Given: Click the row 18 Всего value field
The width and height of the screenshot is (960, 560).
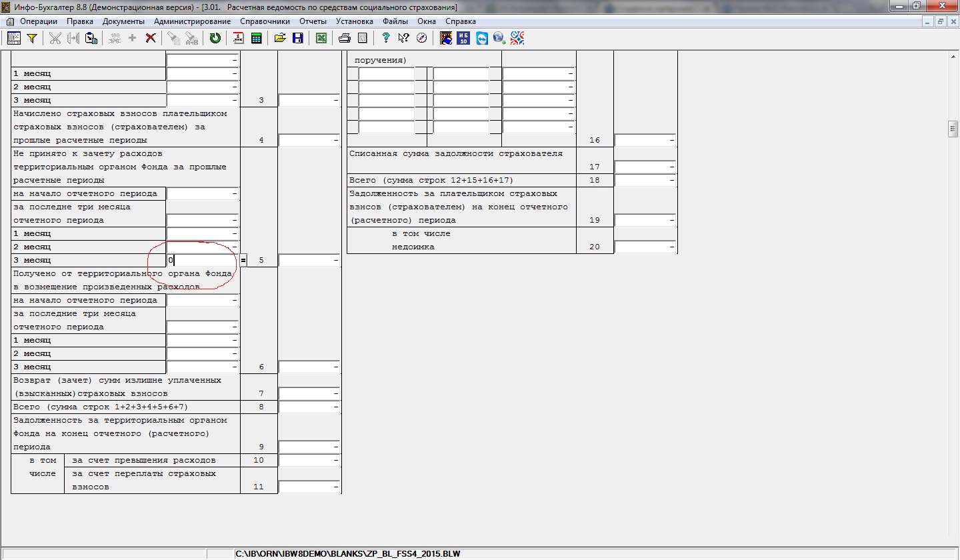Looking at the screenshot, I should pos(645,180).
